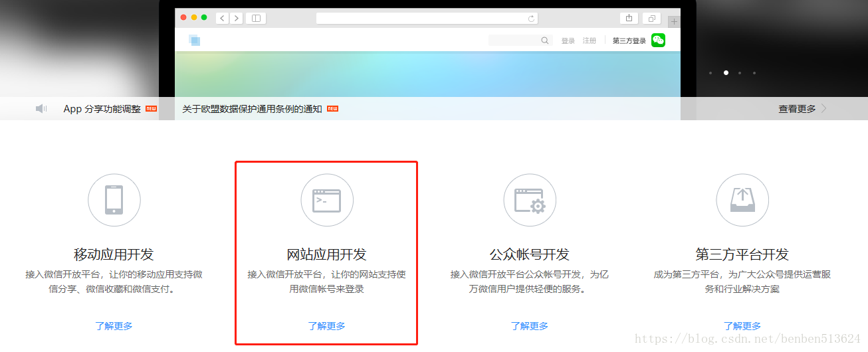Click 了解更多 under 移动应用开发
This screenshot has height=352, width=868.
click(114, 326)
